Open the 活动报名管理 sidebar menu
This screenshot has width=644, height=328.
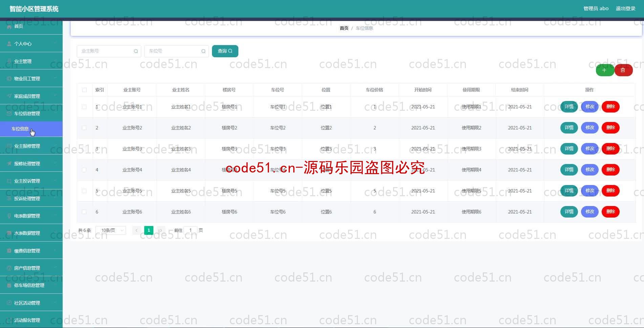[31, 320]
